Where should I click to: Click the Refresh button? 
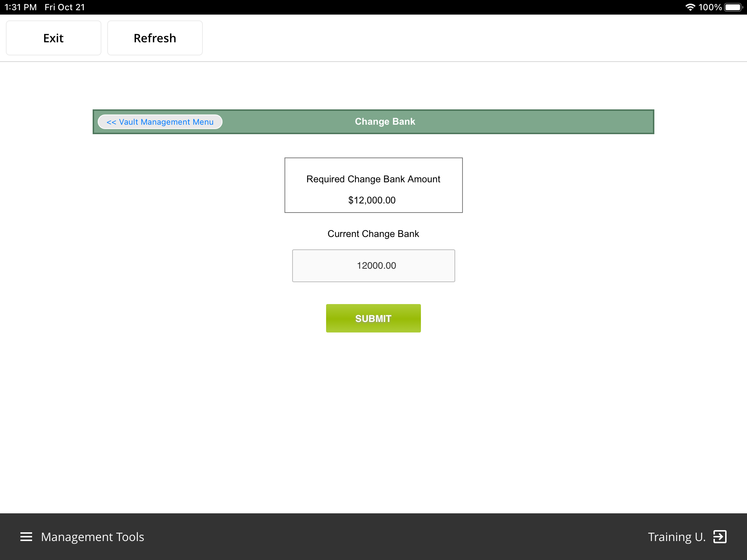[x=155, y=38]
